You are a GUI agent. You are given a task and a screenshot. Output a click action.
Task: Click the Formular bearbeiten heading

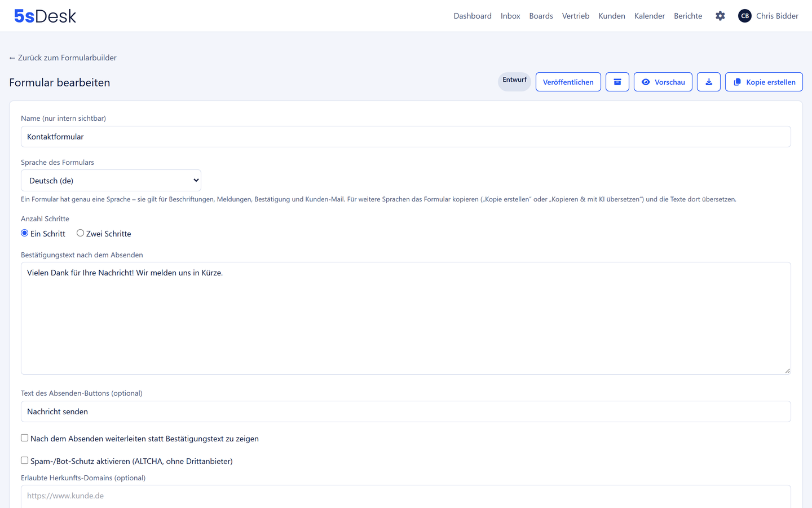[x=60, y=82]
